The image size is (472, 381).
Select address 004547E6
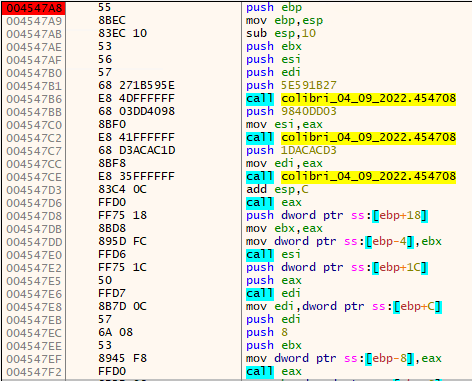click(x=34, y=294)
